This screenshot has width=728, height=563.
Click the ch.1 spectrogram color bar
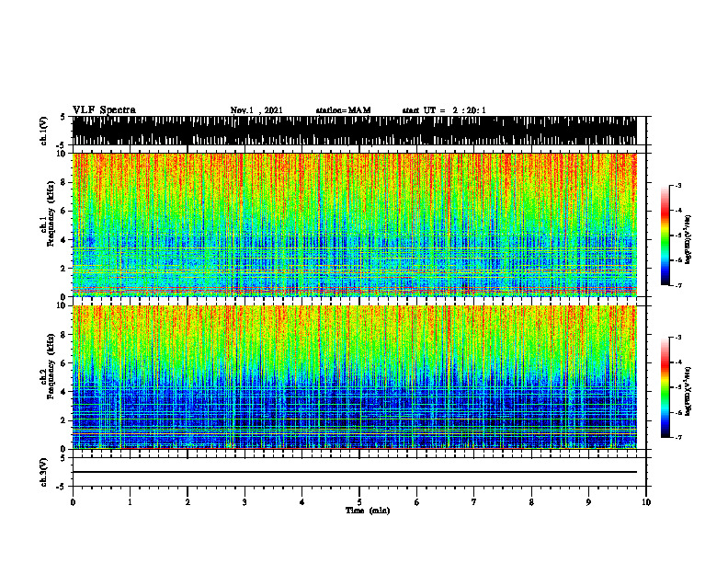(665, 236)
